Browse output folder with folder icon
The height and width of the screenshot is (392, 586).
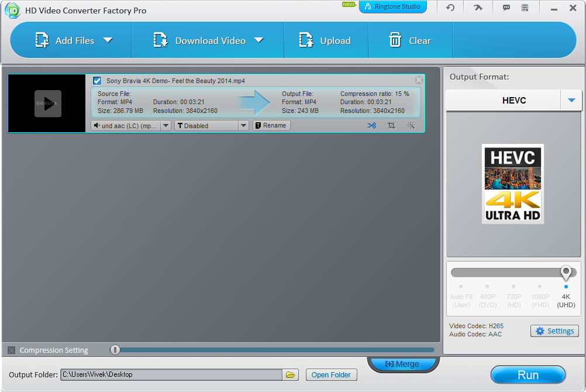(291, 374)
